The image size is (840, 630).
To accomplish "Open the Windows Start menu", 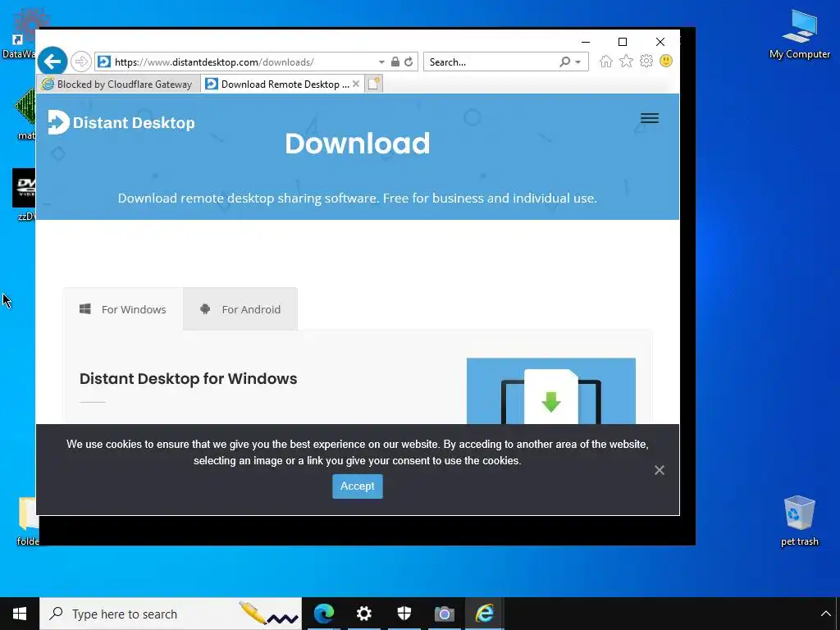I will tap(20, 614).
